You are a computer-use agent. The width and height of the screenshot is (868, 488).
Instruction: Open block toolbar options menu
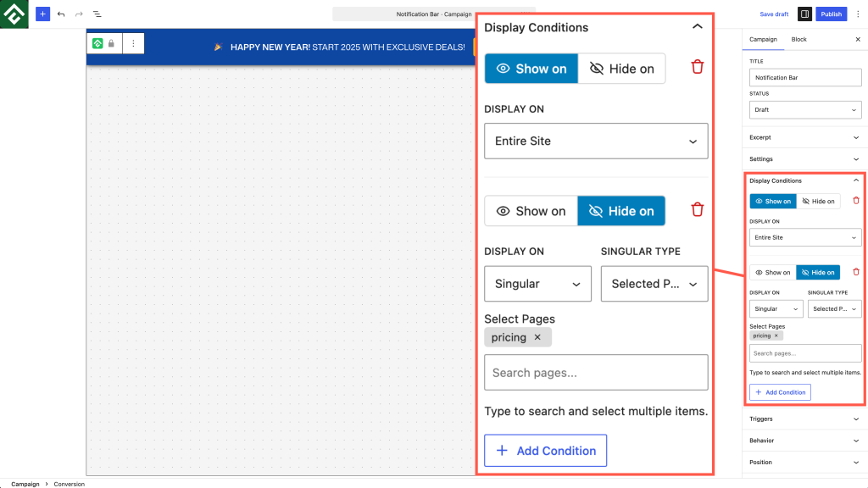(133, 43)
